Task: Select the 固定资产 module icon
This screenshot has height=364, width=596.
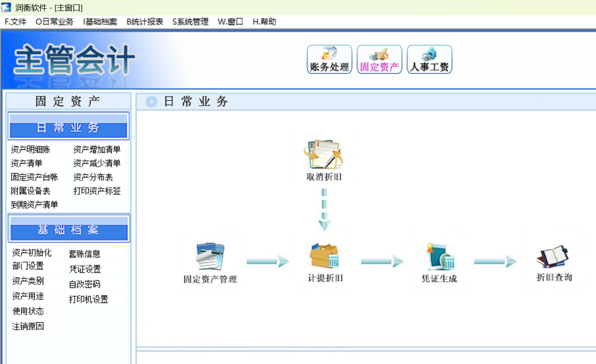Action: coord(379,59)
